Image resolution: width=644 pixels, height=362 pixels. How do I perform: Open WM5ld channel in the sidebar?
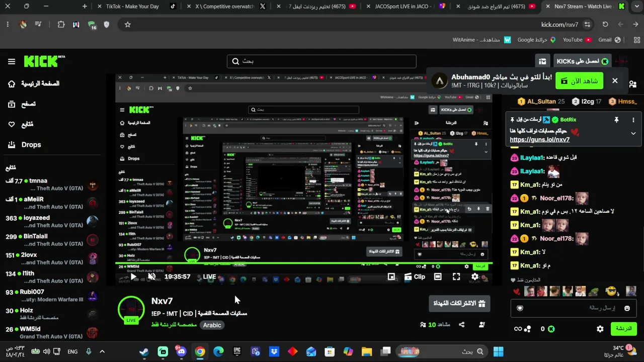point(52,333)
